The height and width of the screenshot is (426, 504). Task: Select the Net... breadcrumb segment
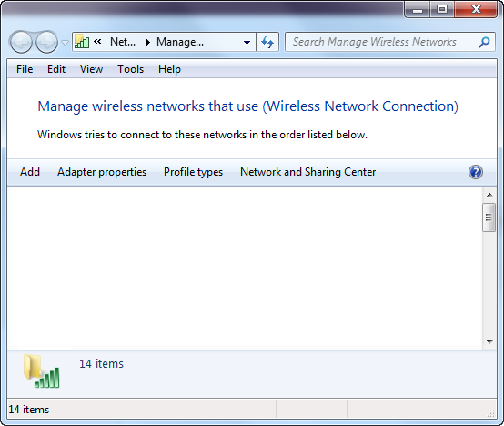click(123, 42)
